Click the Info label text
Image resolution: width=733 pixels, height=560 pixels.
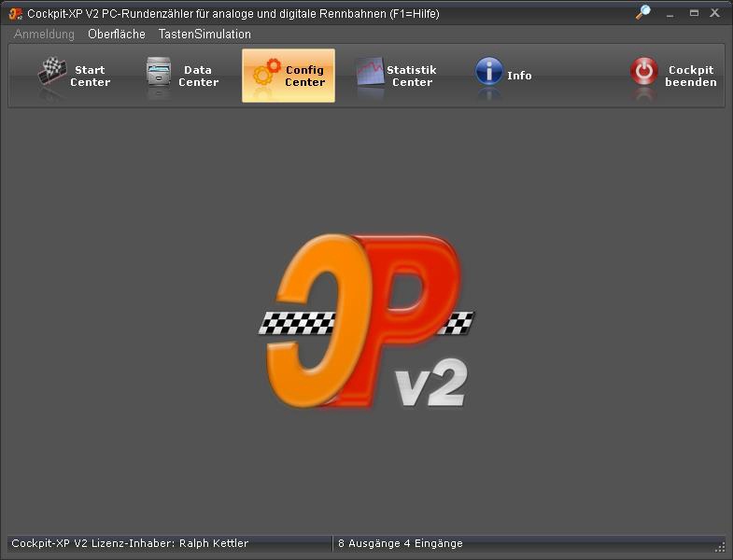pos(519,76)
